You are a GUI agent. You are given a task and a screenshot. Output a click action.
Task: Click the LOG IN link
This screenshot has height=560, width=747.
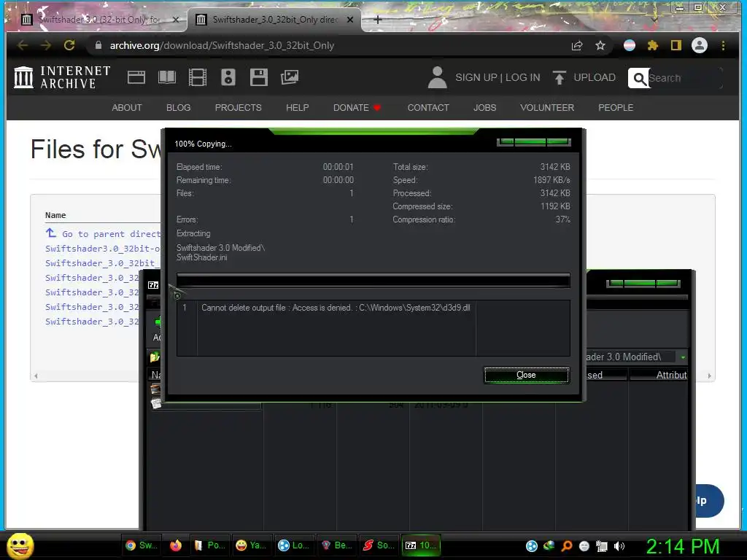coord(522,77)
